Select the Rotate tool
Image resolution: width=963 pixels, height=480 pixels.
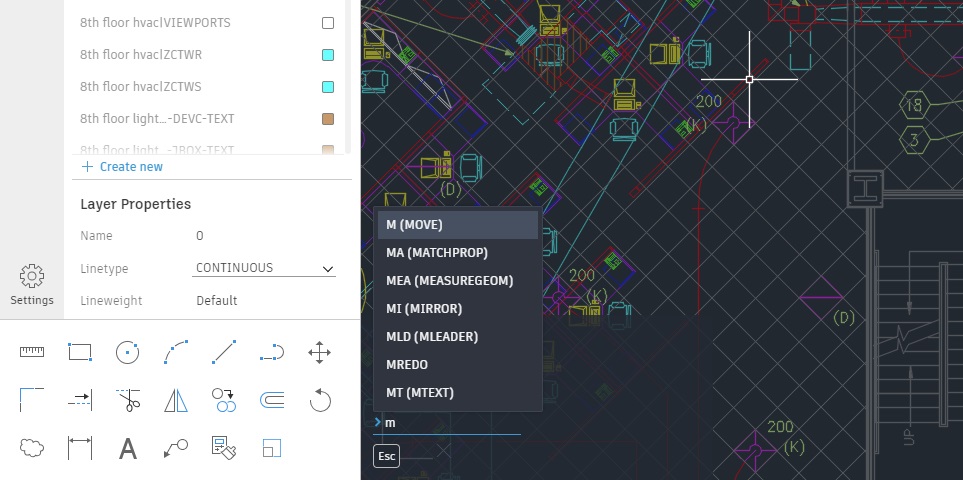[319, 400]
